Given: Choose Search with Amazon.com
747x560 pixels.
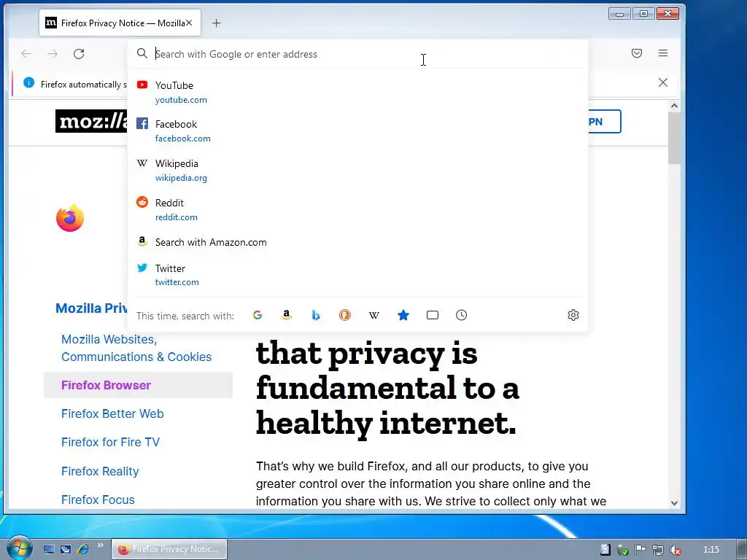Looking at the screenshot, I should [357, 242].
